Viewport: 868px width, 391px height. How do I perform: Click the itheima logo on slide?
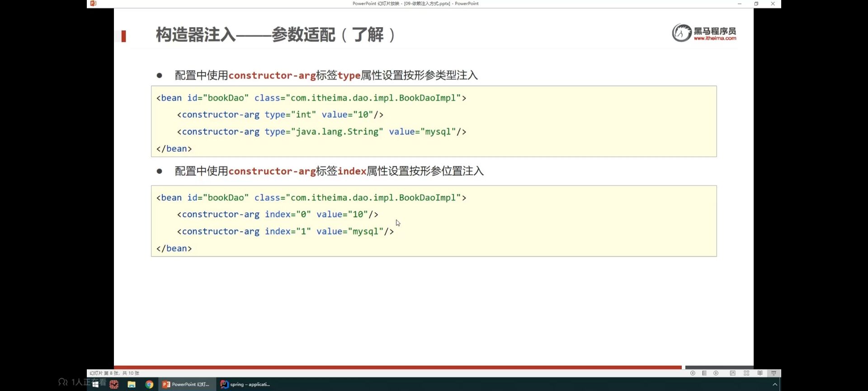[704, 33]
